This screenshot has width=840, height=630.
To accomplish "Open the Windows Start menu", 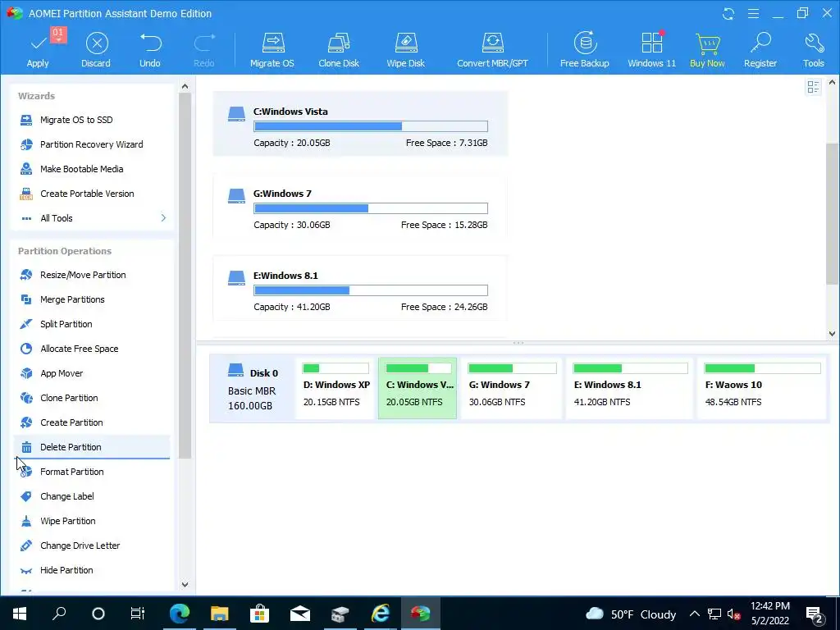I will pyautogui.click(x=20, y=614).
